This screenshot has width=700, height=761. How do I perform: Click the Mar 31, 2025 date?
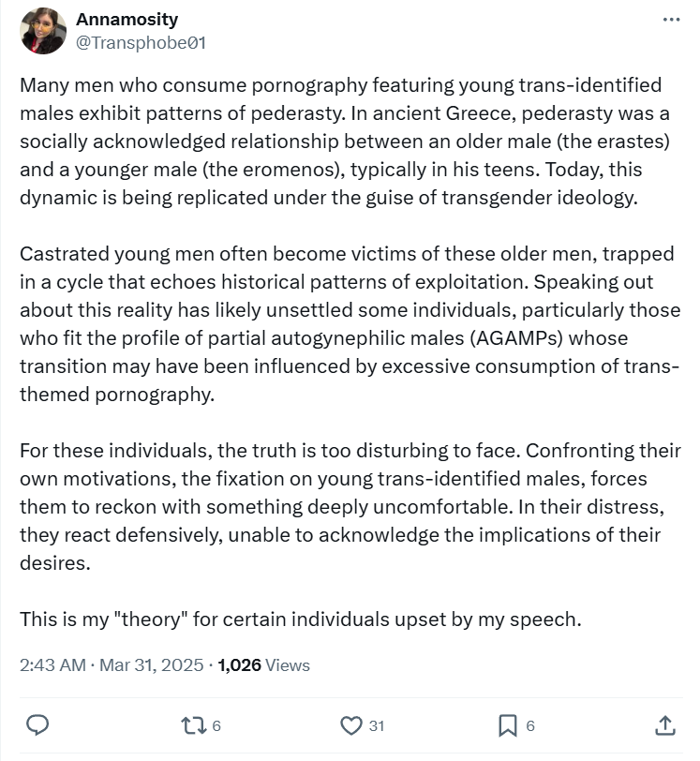[152, 665]
